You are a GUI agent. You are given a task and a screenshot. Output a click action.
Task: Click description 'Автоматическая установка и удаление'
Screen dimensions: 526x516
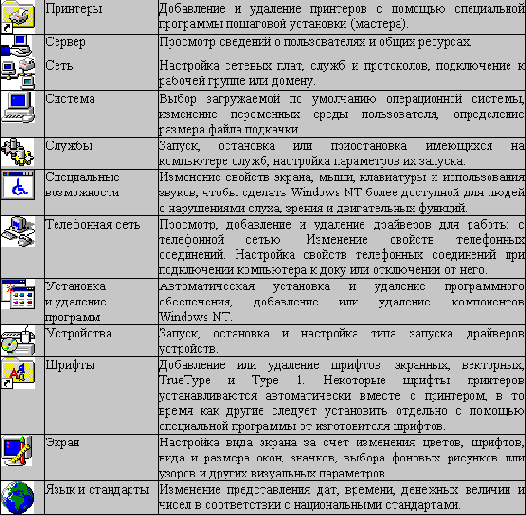342,302
